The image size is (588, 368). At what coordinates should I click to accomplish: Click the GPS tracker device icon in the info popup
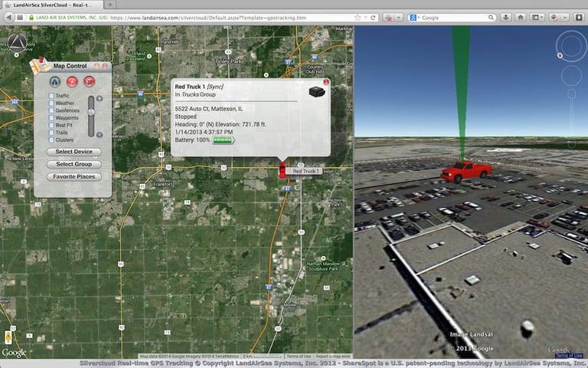(x=317, y=92)
